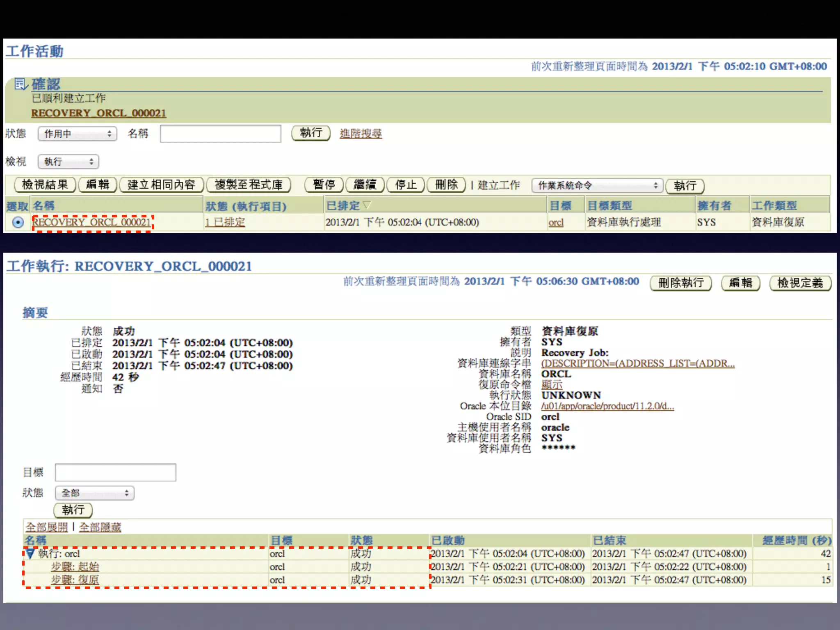Screen dimensions: 840x630
Task: Click the 全部展開 link
Action: pos(46,527)
